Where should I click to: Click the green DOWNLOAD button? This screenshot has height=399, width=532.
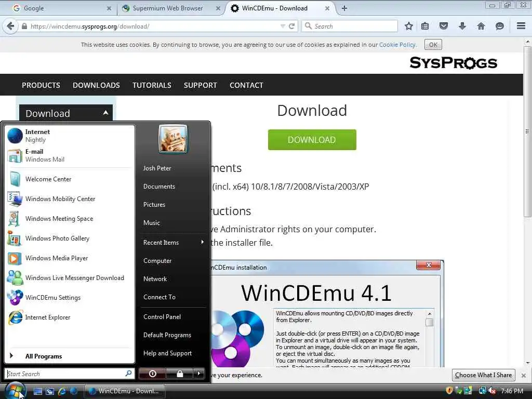(x=312, y=140)
